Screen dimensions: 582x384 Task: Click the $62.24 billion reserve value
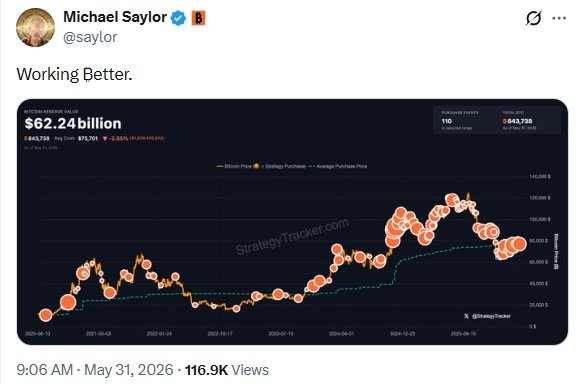(x=73, y=123)
